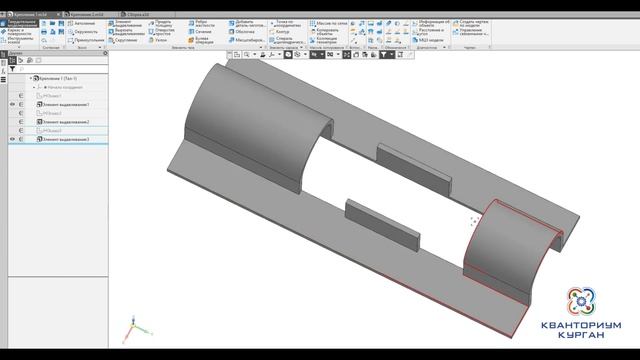Select the Массив по сетке pattern command
The width and height of the screenshot is (640, 360).
[x=328, y=23]
